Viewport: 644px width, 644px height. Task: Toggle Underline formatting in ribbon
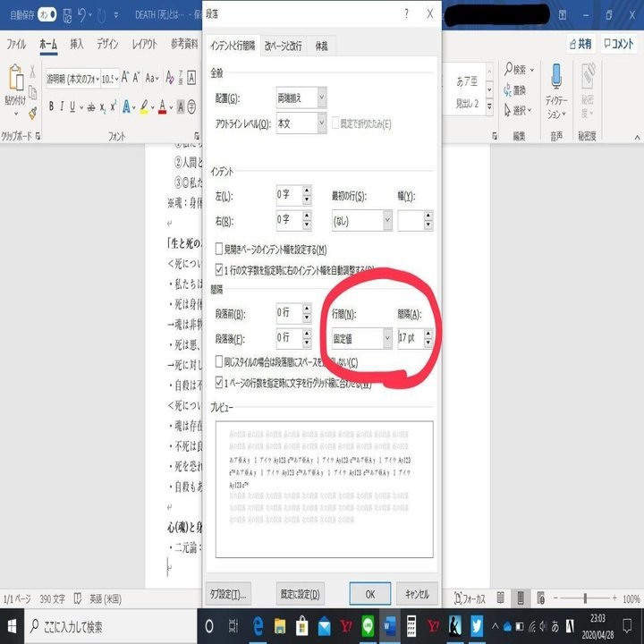[x=72, y=106]
